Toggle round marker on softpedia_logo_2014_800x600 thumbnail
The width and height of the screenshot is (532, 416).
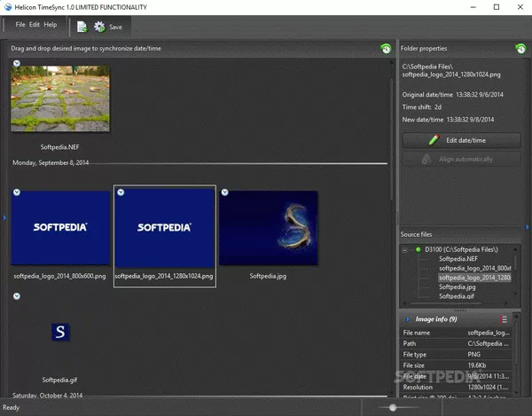(x=17, y=192)
